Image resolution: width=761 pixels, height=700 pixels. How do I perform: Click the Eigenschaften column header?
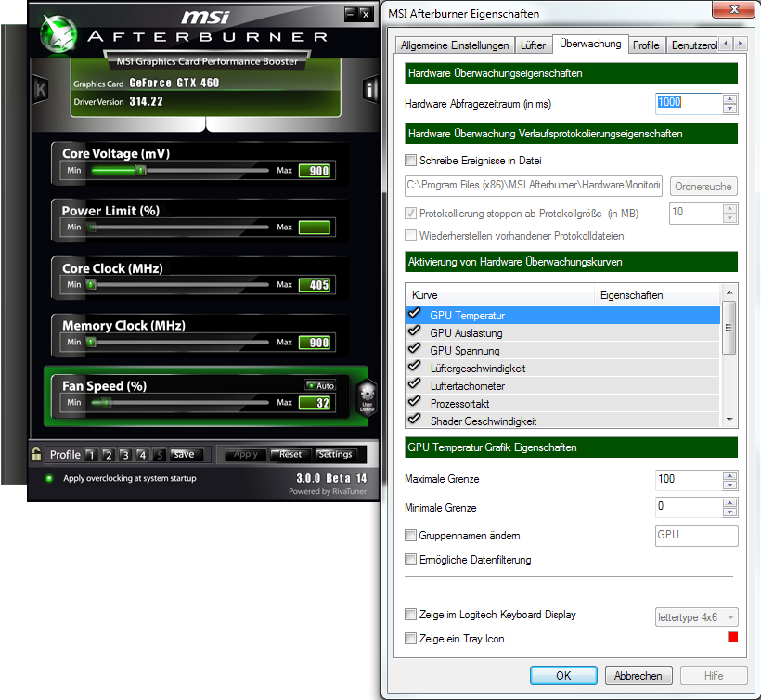(658, 295)
